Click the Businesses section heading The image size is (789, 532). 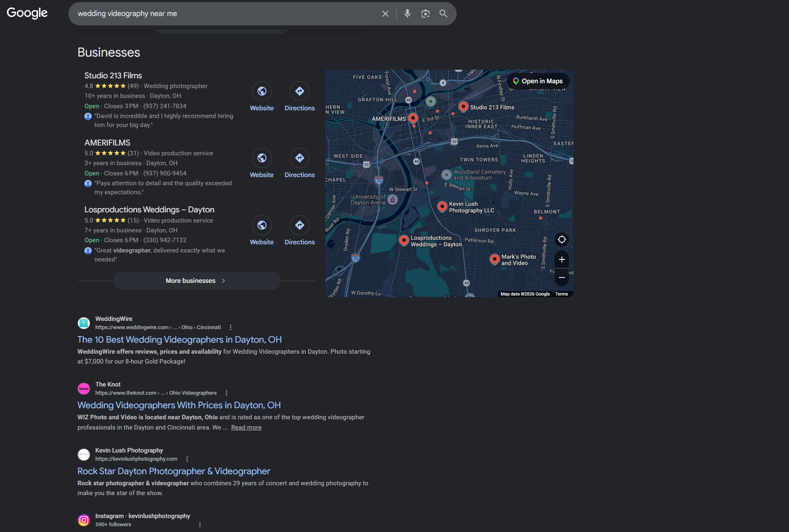coord(109,52)
